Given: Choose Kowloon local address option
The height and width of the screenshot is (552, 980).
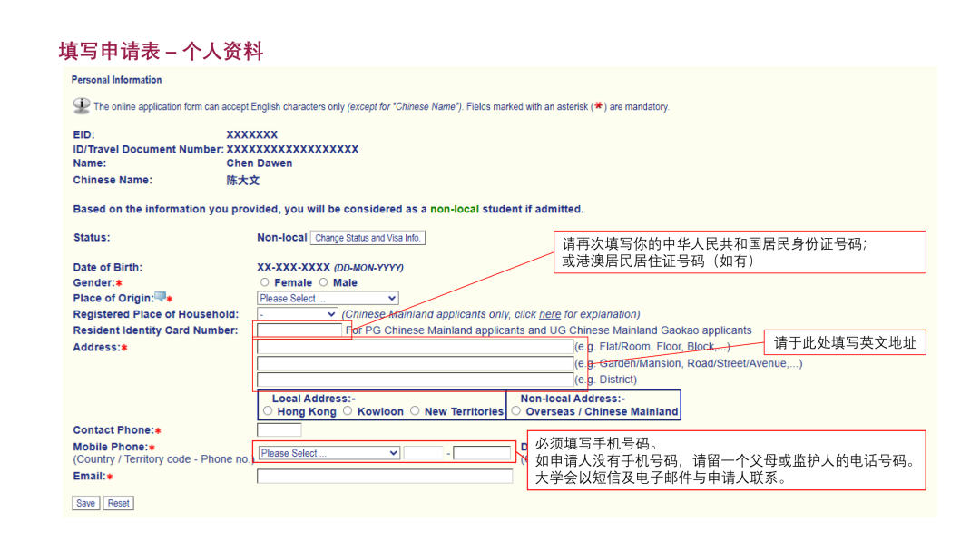Looking at the screenshot, I should tap(348, 410).
